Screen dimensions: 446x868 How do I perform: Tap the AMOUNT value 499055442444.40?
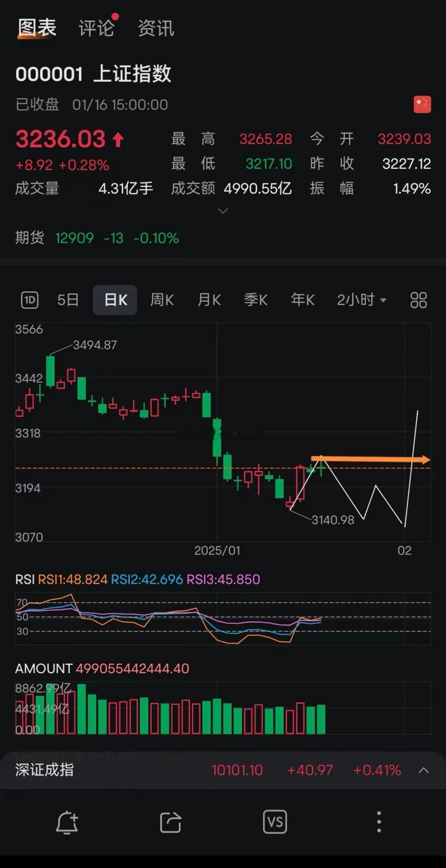point(132,669)
